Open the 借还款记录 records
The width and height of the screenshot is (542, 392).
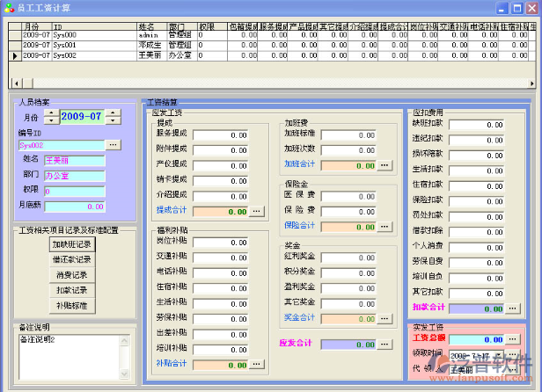click(x=72, y=259)
